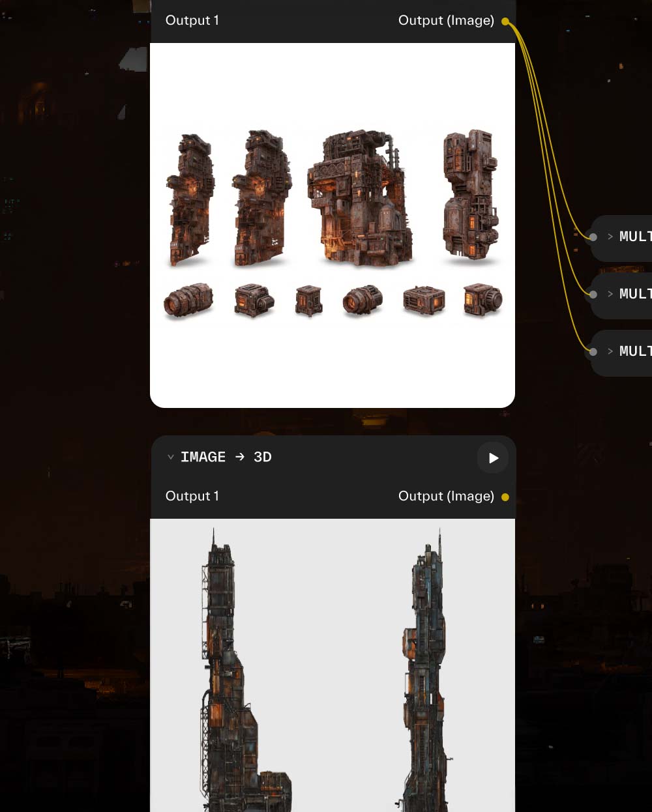
Task: Select the leftmost cylindrical module image
Action: click(188, 300)
